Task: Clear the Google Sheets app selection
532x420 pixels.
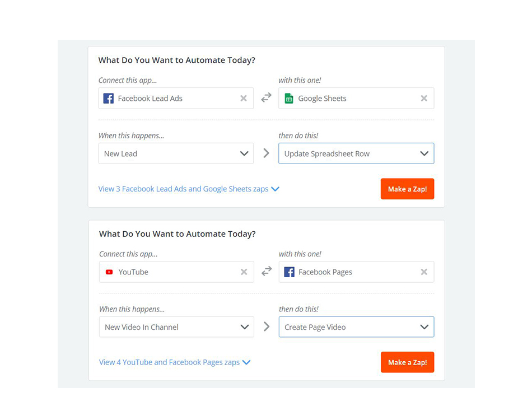Action: pos(424,99)
